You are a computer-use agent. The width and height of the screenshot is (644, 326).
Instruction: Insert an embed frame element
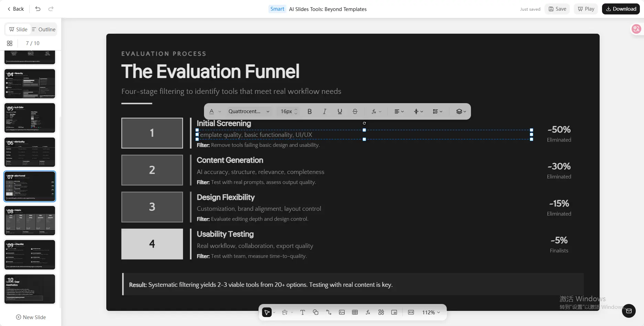(x=394, y=312)
